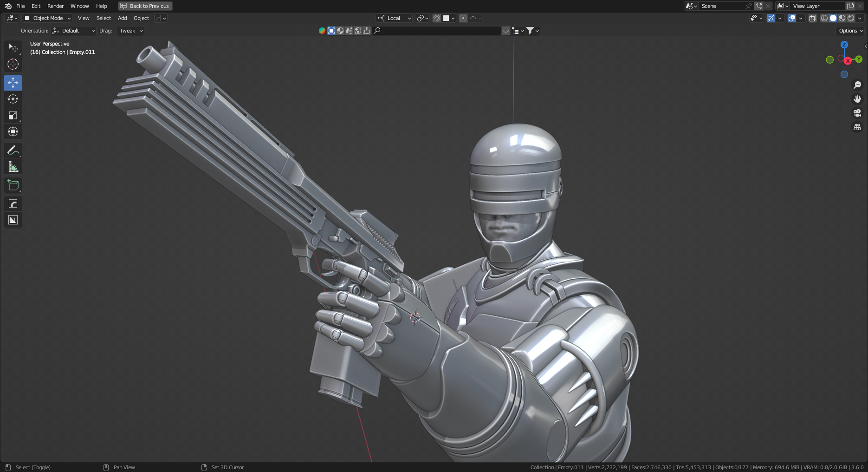Open selectability and visibility dropdown
868x472 pixels.
click(756, 18)
